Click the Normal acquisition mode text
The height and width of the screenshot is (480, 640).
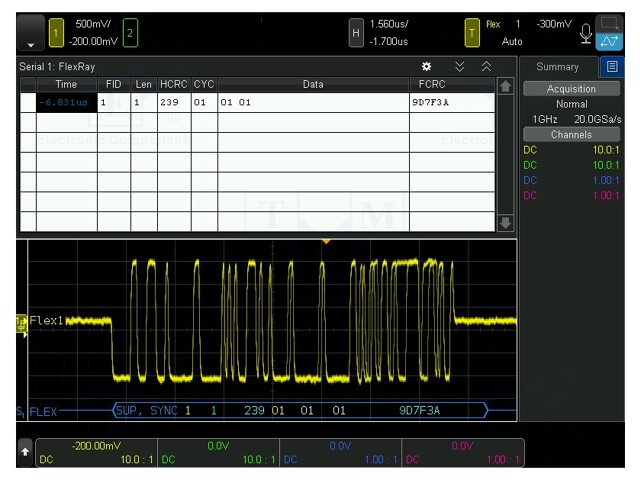571,104
